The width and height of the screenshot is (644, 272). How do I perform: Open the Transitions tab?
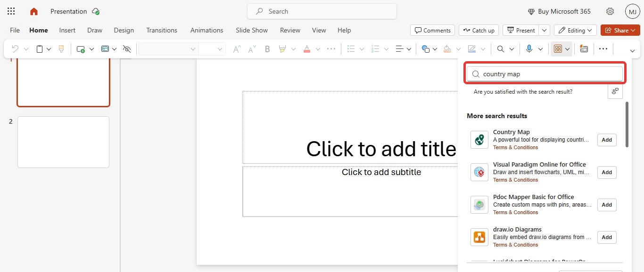[x=162, y=30]
